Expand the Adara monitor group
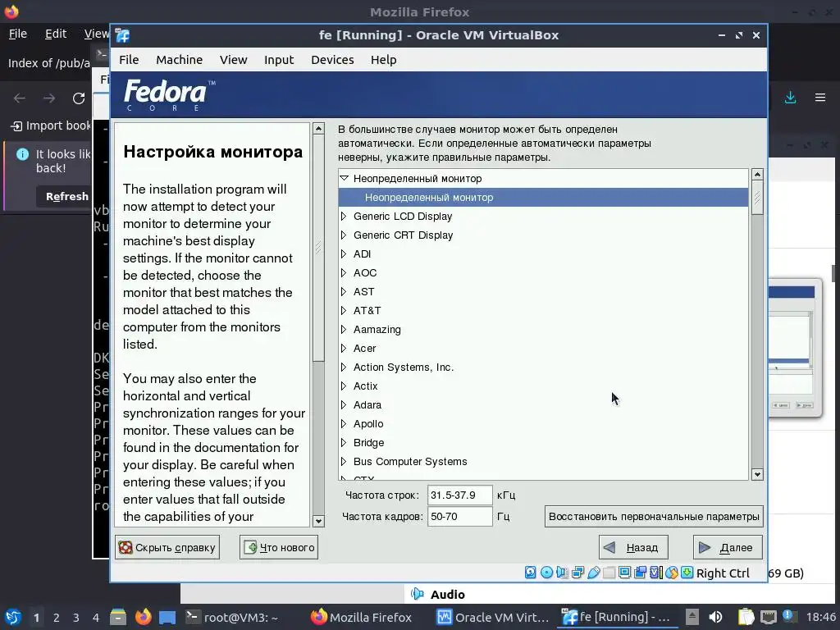The height and width of the screenshot is (630, 840). [x=344, y=405]
